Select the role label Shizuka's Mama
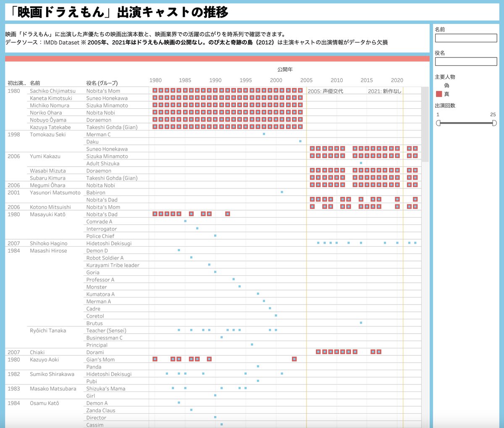The height and width of the screenshot is (428, 504). (x=106, y=389)
